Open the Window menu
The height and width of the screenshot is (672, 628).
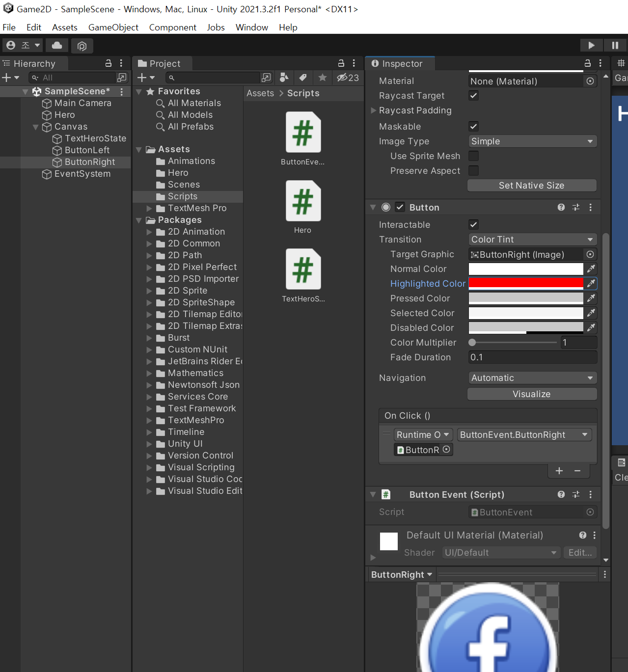[252, 27]
